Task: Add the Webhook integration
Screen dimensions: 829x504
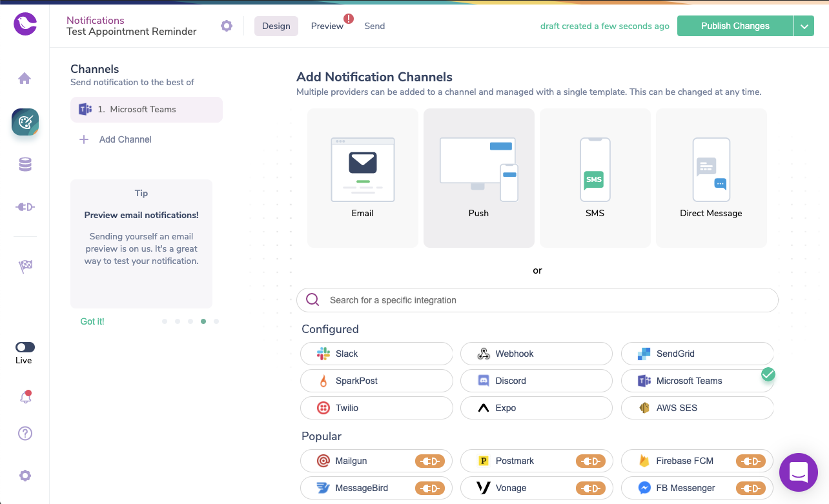Action: coord(537,354)
